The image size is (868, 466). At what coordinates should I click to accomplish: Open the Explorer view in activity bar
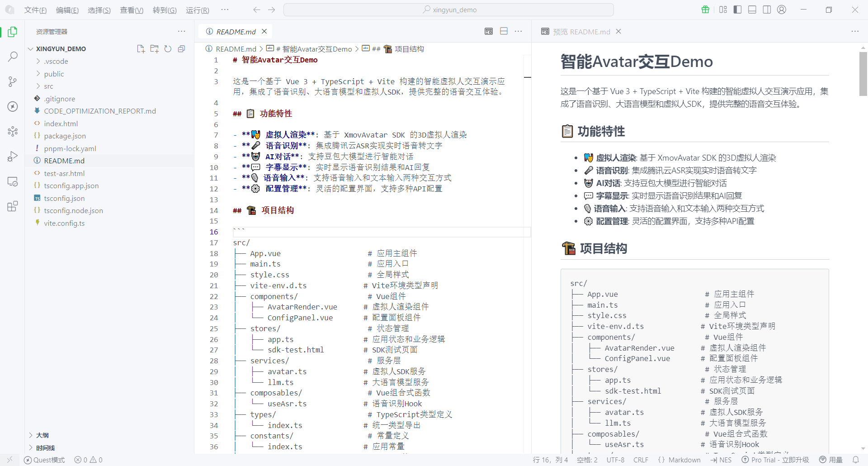(13, 32)
